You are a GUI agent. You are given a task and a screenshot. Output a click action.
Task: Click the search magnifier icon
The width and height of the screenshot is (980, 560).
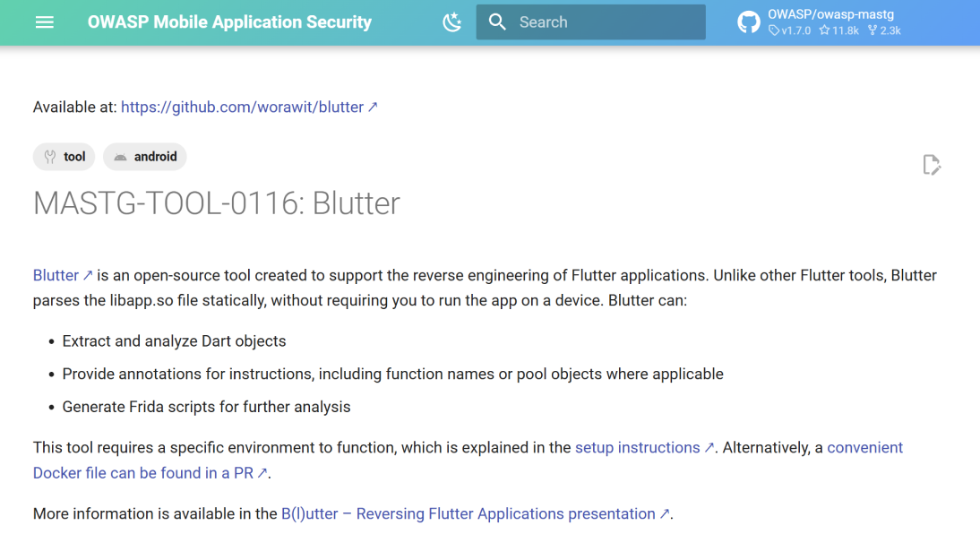[497, 22]
